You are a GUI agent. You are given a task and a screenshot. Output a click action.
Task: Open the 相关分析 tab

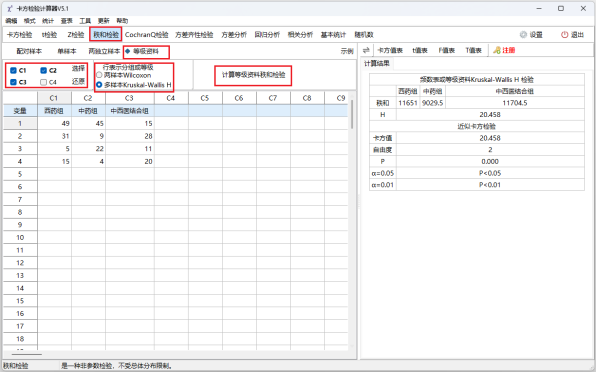click(x=300, y=35)
